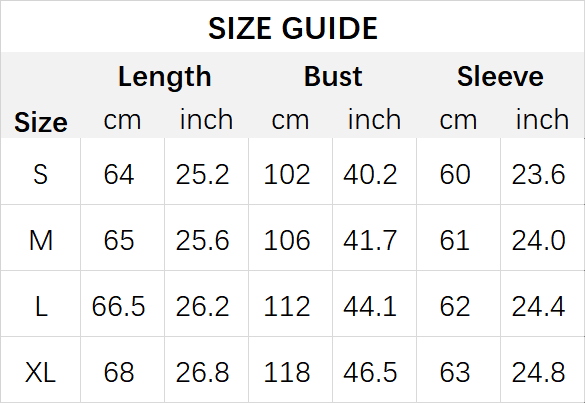Image resolution: width=585 pixels, height=403 pixels.
Task: Select the Bust column header
Action: (x=333, y=76)
